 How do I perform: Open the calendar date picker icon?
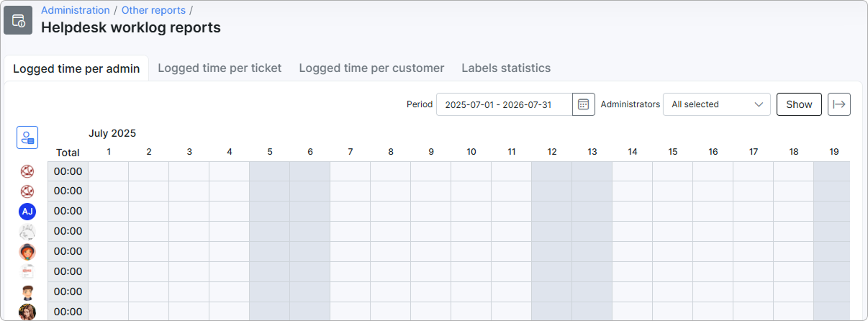584,104
